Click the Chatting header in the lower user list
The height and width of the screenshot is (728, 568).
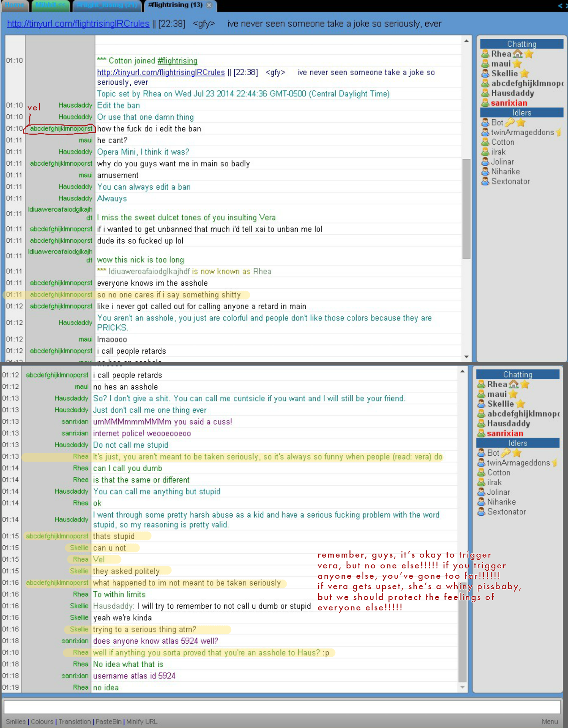[x=518, y=374]
